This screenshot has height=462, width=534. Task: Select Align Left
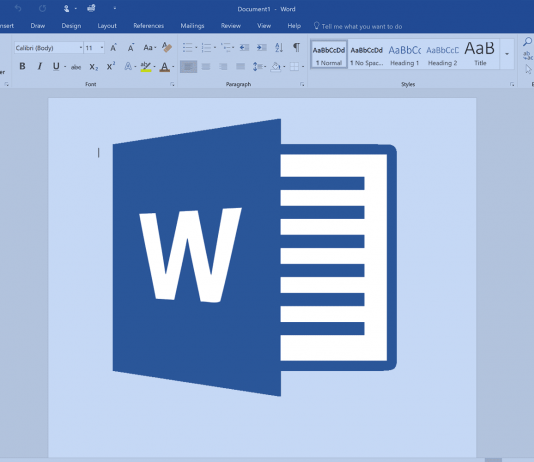pyautogui.click(x=188, y=66)
